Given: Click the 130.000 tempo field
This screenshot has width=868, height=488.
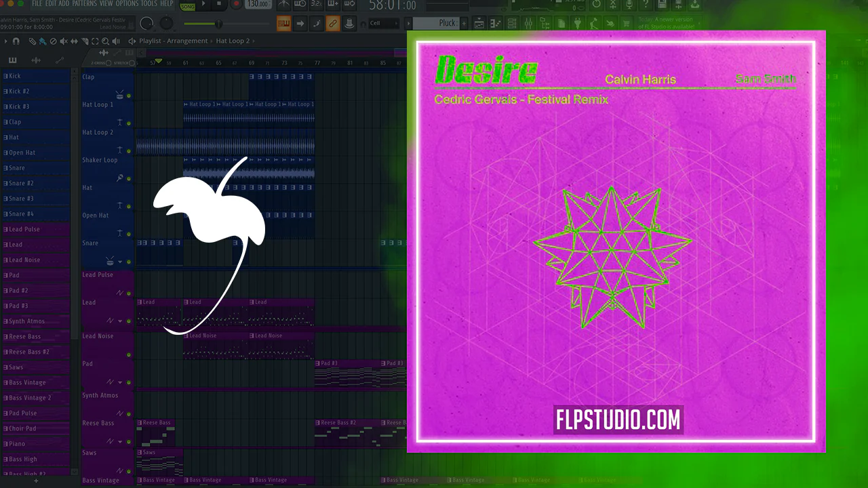Looking at the screenshot, I should (258, 5).
